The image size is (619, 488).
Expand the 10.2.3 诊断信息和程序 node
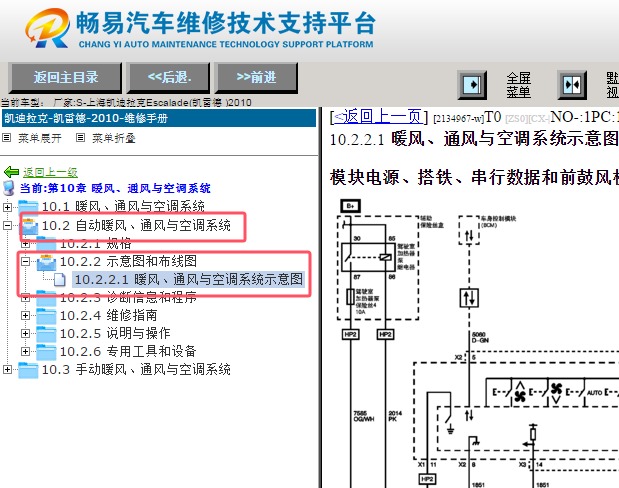[25, 297]
